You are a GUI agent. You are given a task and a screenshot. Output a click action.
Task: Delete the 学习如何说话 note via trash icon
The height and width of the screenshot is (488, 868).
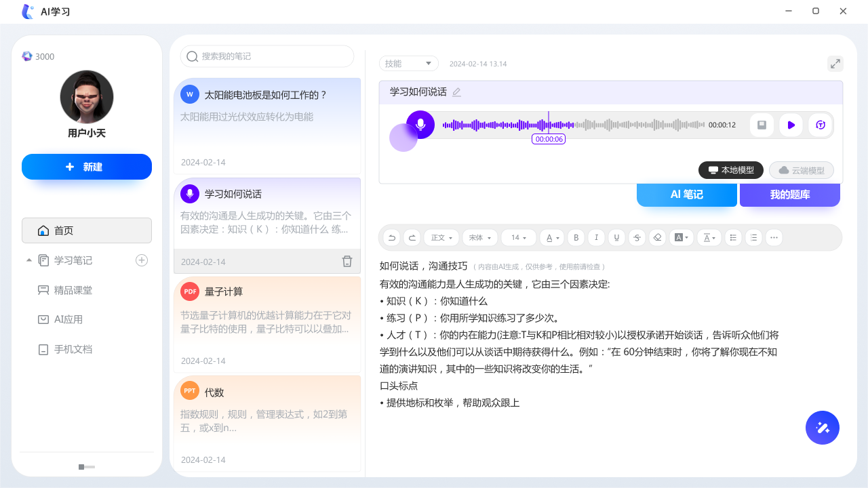click(347, 261)
